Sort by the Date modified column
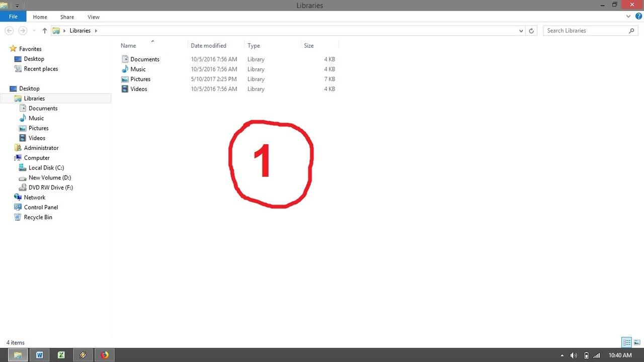Screen dimensions: 644x362 coord(208,46)
